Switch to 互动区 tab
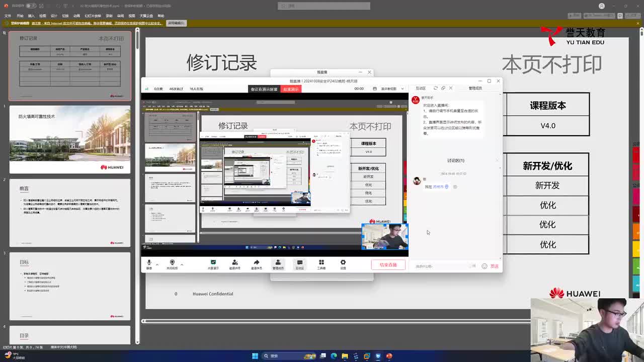644x362 pixels. tap(421, 88)
